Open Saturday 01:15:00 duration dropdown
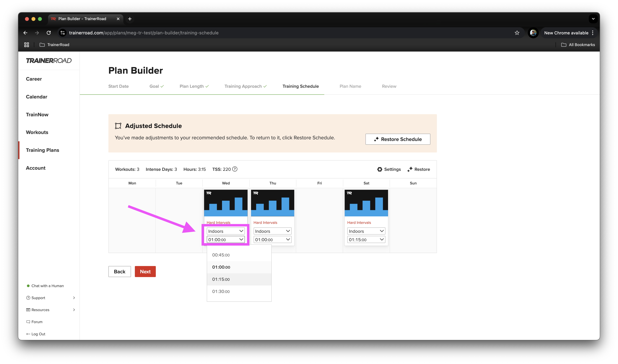This screenshot has height=364, width=618. [x=366, y=240]
